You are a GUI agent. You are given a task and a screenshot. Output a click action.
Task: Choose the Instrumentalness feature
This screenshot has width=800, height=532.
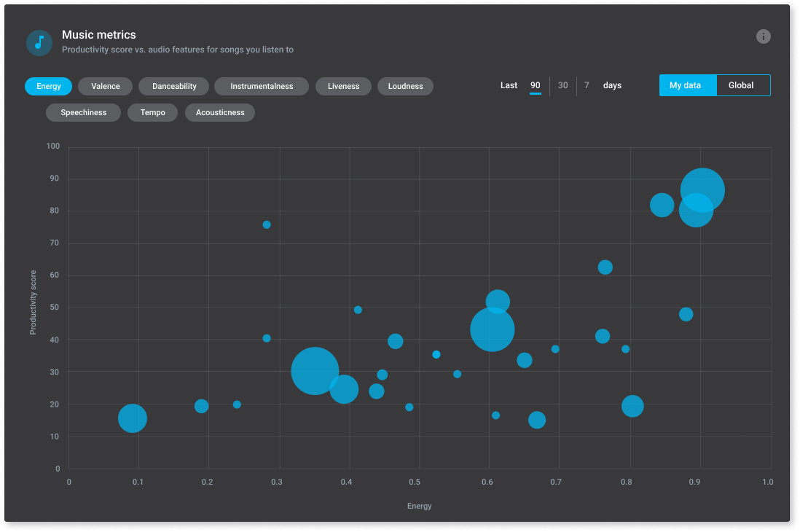[261, 86]
